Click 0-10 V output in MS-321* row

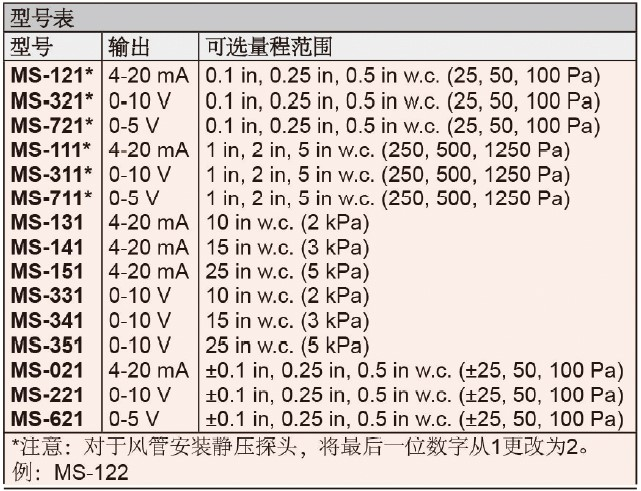(x=139, y=101)
